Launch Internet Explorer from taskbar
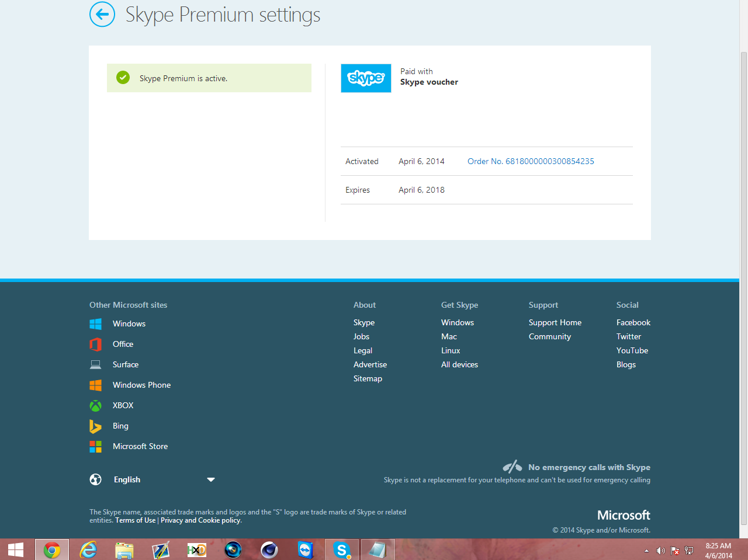Viewport: 748px width, 560px height. pos(88,549)
